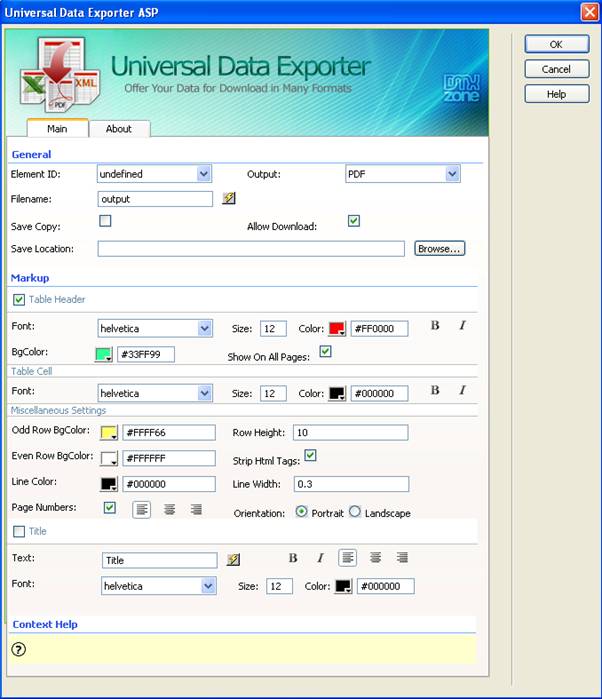Screen dimensions: 602x699
Task: Click the Table Header #FF0000 color field
Action: point(379,329)
